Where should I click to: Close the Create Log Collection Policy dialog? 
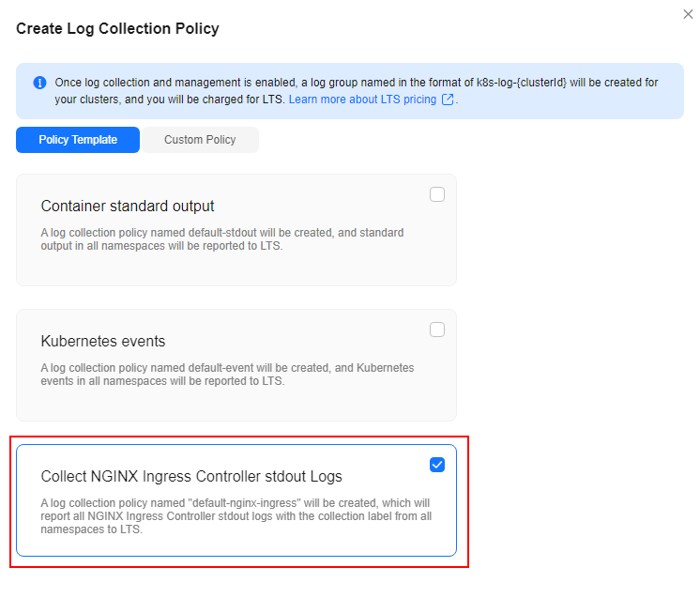click(x=688, y=14)
